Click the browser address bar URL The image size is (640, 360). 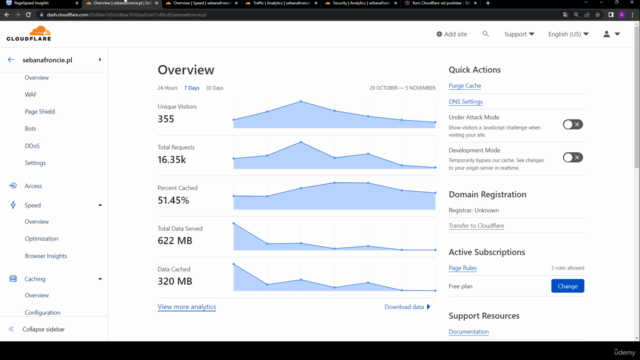(x=126, y=15)
